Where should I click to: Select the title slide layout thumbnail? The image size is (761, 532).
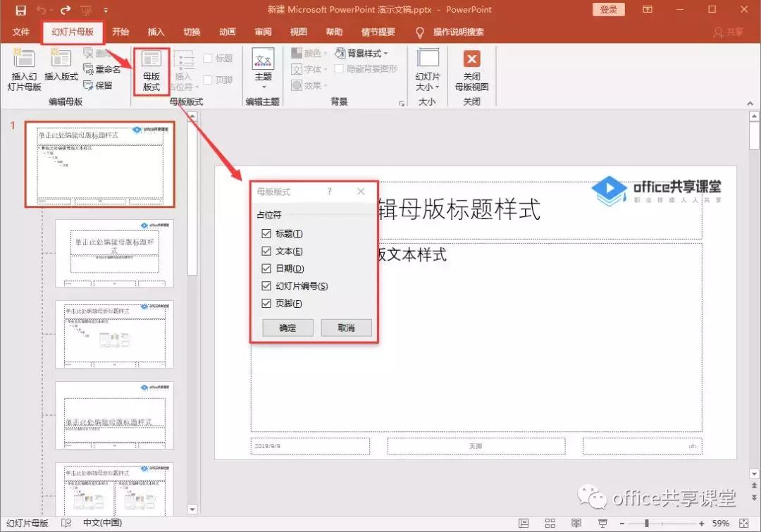coord(114,253)
